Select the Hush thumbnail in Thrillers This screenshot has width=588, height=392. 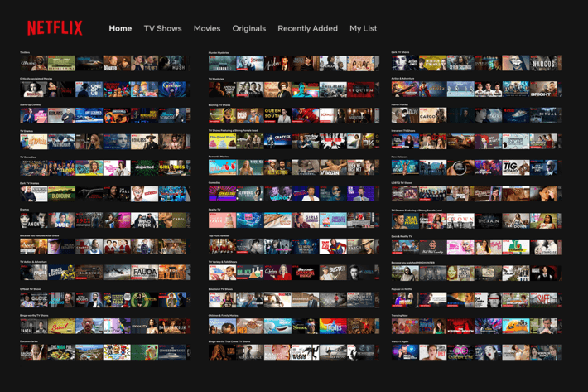[x=172, y=63]
